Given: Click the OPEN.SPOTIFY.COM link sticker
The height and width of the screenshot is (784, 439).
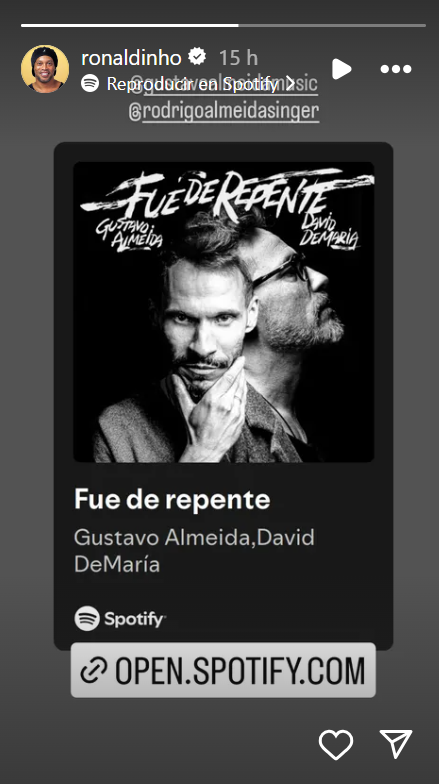Looking at the screenshot, I should (223, 670).
